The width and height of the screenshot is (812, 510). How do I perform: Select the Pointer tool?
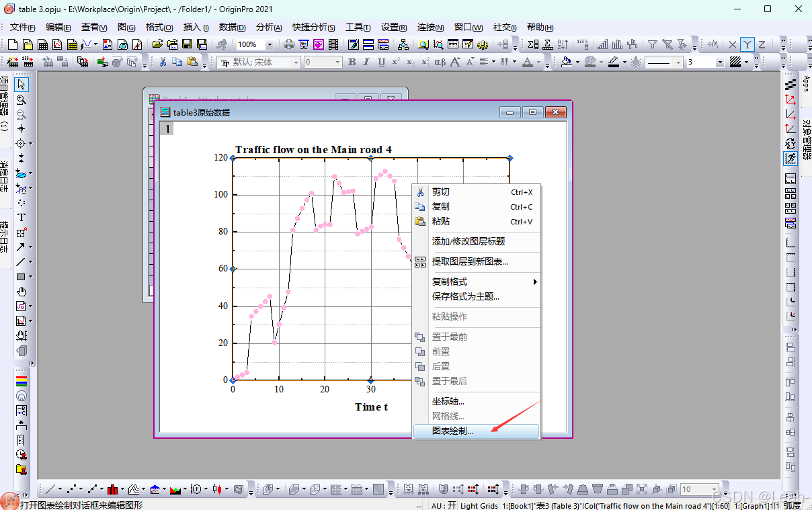(21, 85)
